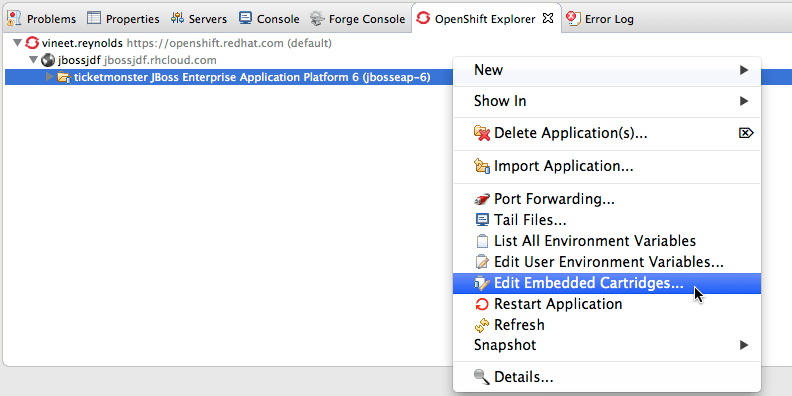This screenshot has width=792, height=396.
Task: Open the Forge Console tab
Action: pyautogui.click(x=358, y=19)
